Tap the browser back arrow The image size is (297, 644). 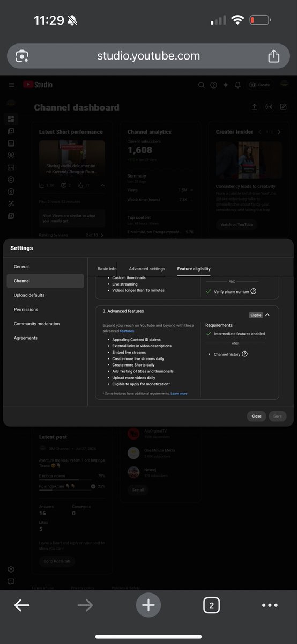point(22,605)
